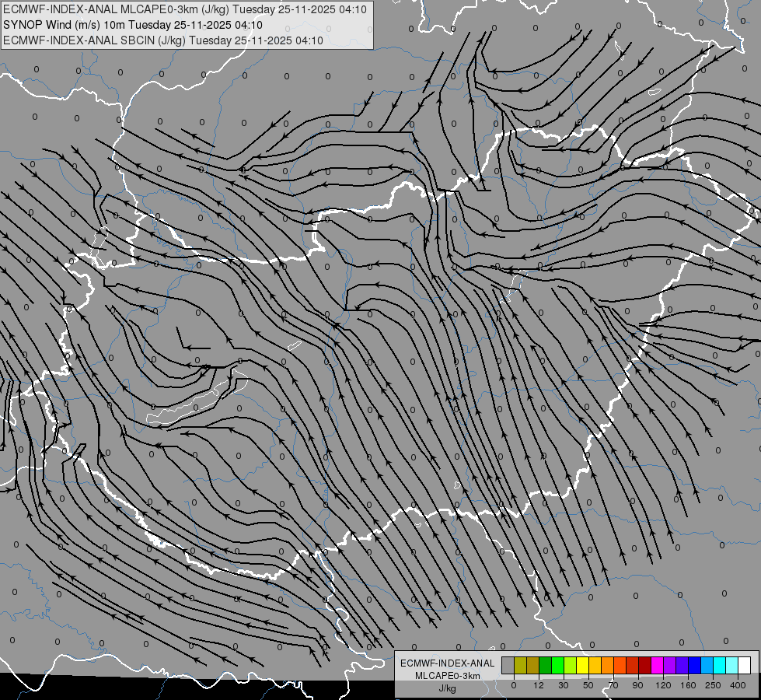761x700 pixels.
Task: Click the legend value 400 label
Action: (x=738, y=685)
